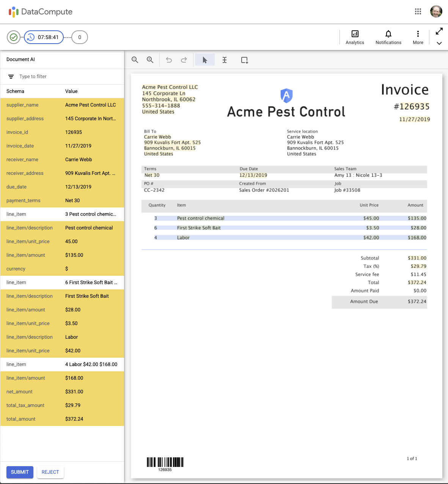Click the green checkmark status circle
This screenshot has width=448, height=484.
coord(14,37)
